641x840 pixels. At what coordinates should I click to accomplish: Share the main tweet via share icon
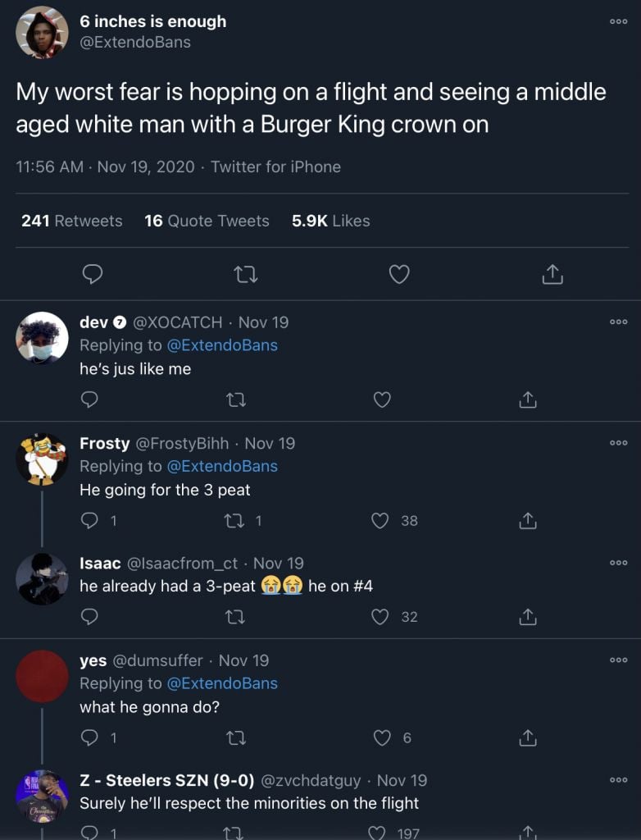(552, 274)
